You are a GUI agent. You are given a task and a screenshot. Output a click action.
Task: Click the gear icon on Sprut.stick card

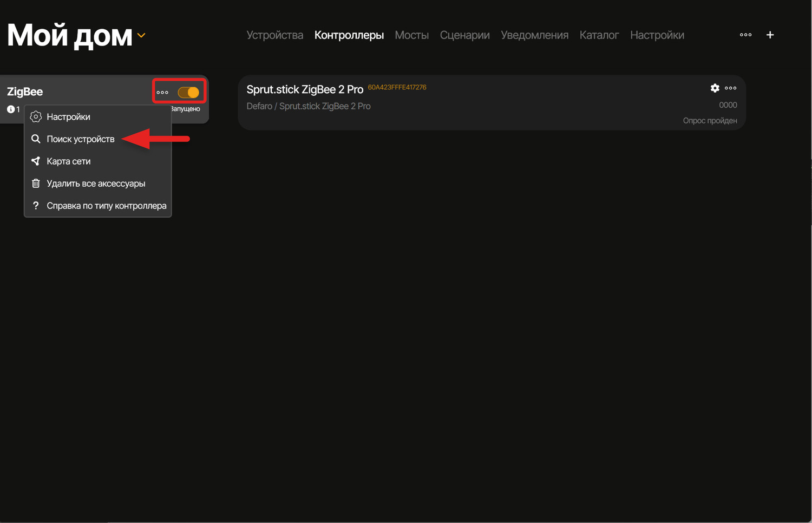pyautogui.click(x=715, y=88)
